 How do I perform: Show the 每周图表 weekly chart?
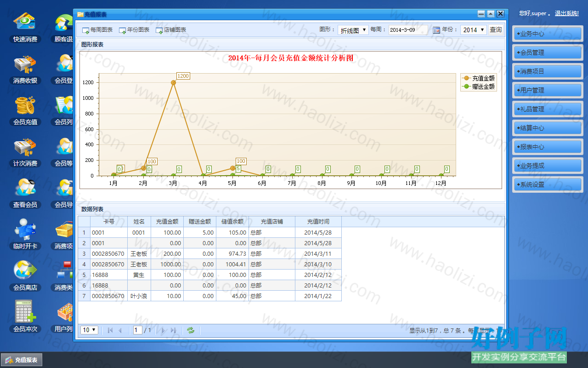tap(97, 30)
